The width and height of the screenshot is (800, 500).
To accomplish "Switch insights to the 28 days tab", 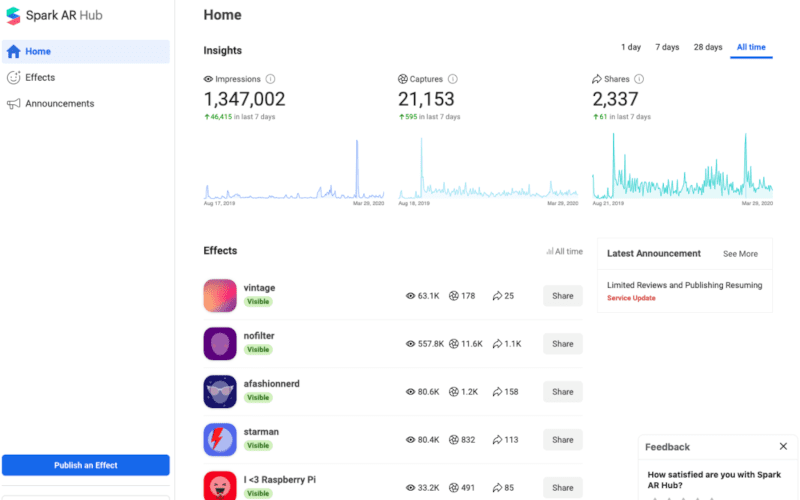I will pos(708,47).
